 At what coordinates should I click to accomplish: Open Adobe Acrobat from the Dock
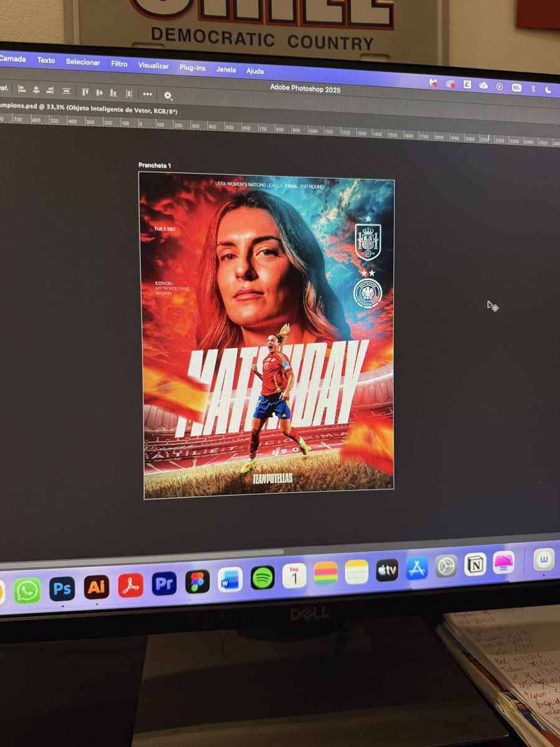point(131,585)
